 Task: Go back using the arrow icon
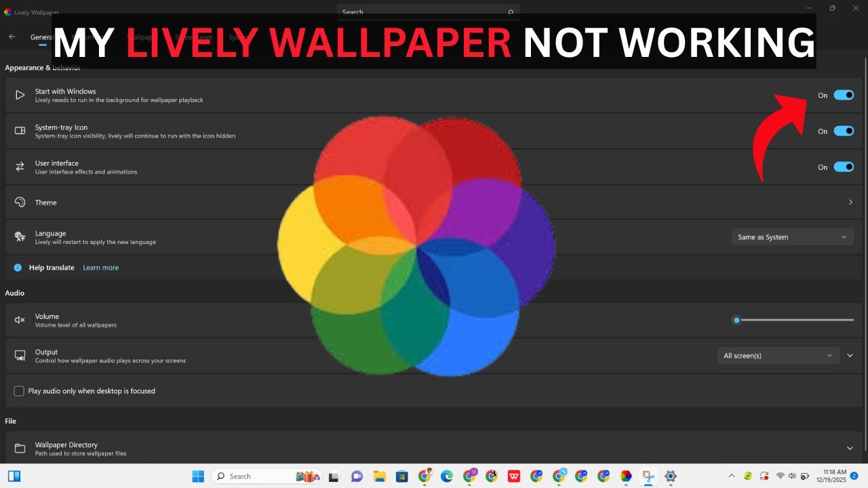click(12, 37)
